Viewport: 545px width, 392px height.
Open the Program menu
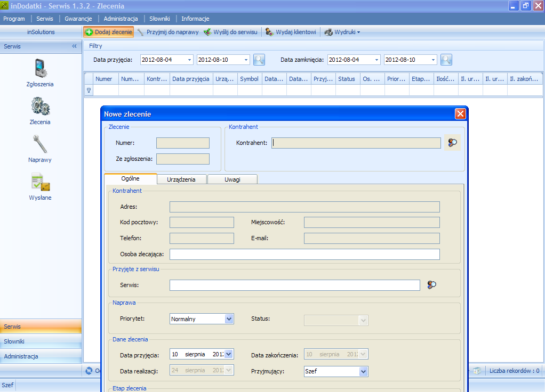point(14,19)
